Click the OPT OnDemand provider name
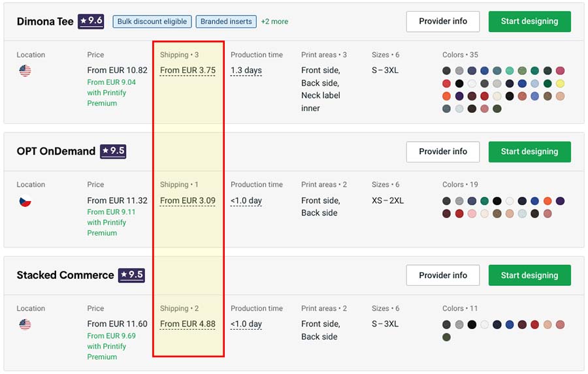Screen dimensions: 588x374 tap(56, 151)
